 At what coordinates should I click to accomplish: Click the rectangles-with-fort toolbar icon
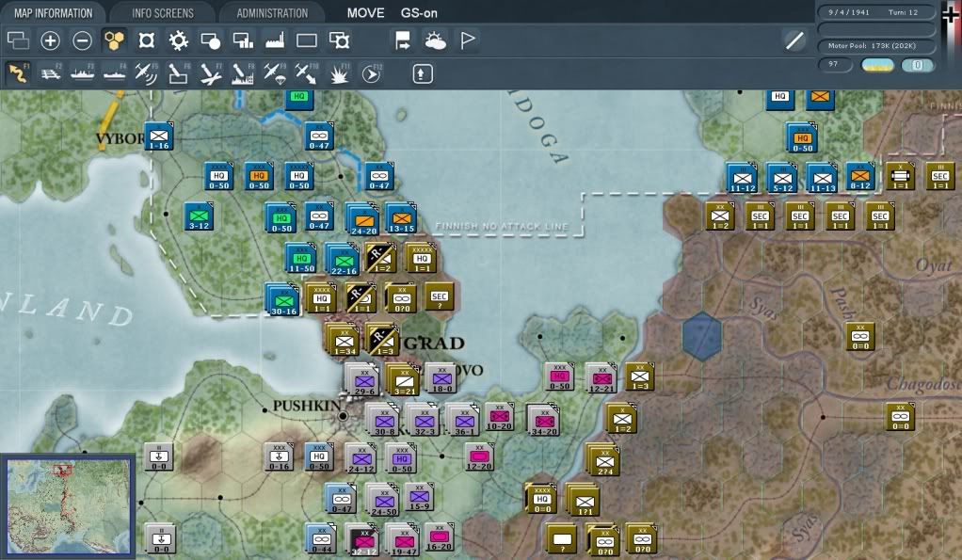pyautogui.click(x=339, y=40)
